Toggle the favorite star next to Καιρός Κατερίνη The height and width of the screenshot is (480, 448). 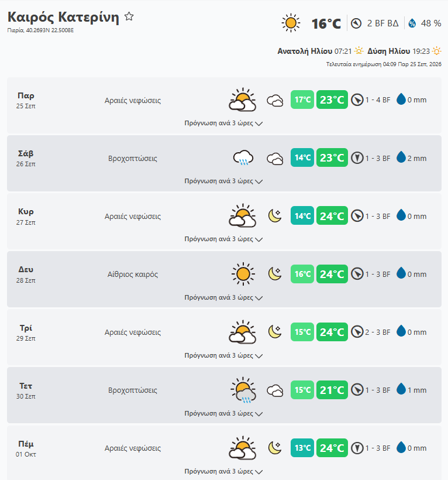129,16
